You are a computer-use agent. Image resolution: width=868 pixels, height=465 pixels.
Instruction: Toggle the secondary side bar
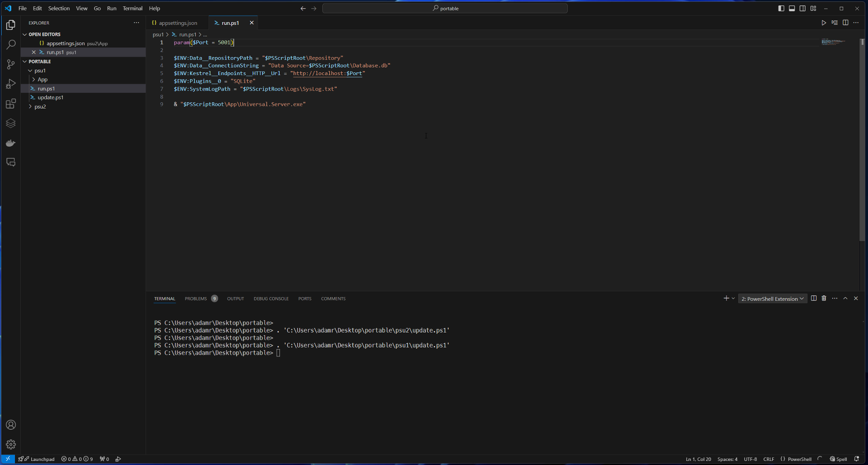coord(802,9)
